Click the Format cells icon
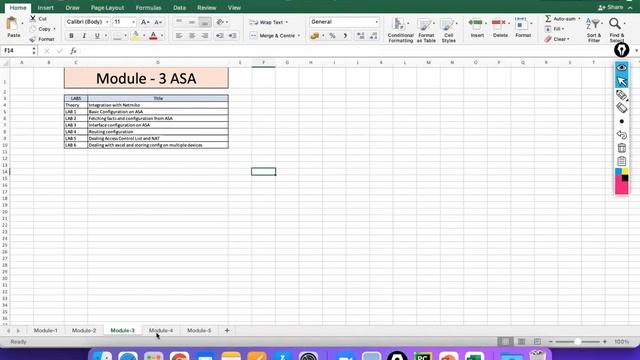640x360 pixels. [521, 24]
